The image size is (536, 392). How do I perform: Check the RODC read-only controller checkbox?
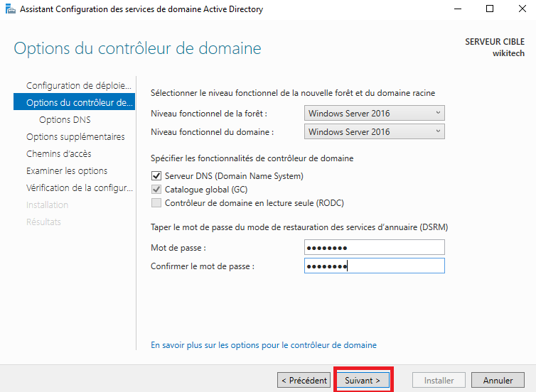point(156,203)
